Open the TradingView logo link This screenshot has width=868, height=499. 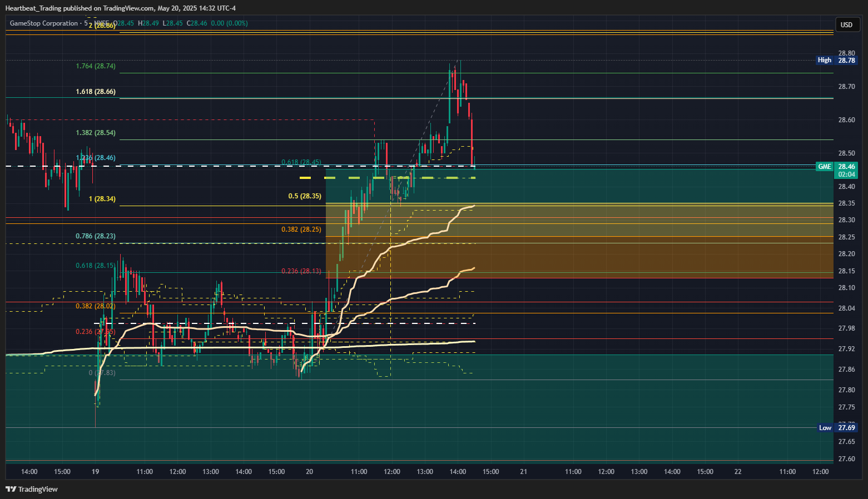click(x=32, y=489)
